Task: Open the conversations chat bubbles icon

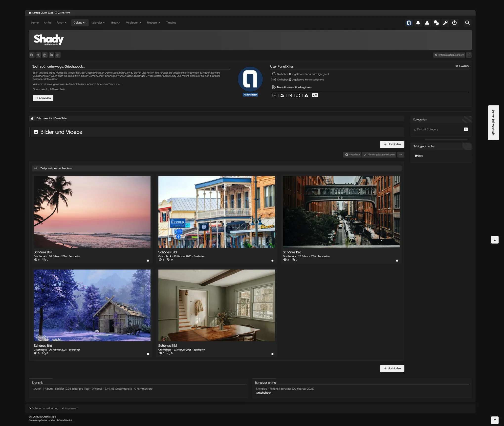Action: coord(436,23)
